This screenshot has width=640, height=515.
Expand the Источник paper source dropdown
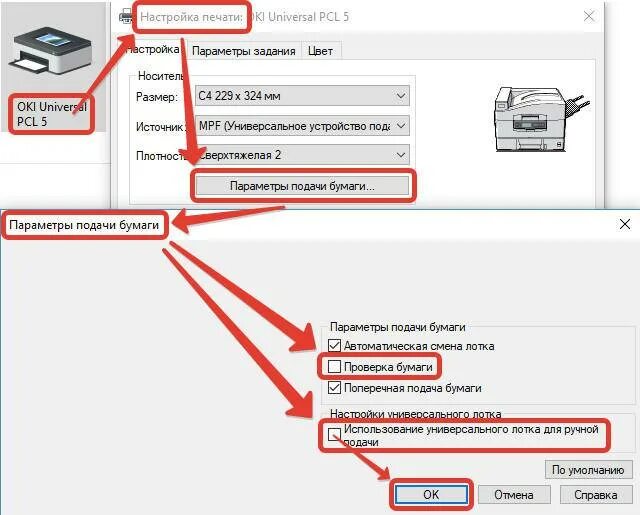[302, 126]
